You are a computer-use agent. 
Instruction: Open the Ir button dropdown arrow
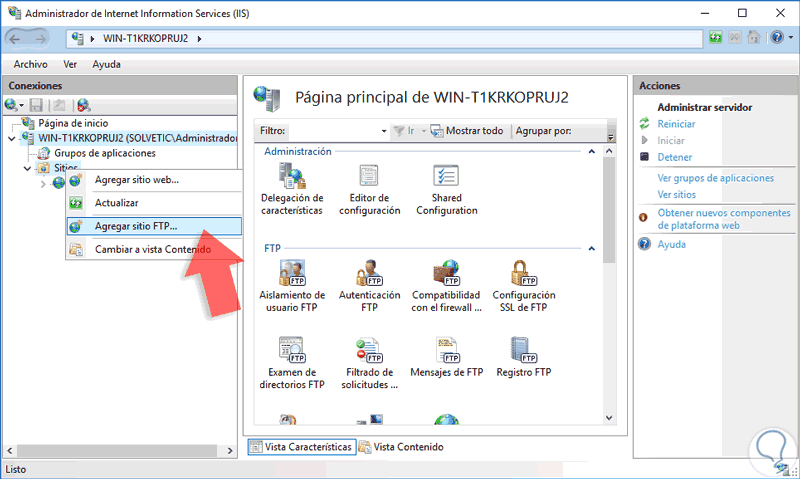coord(423,131)
